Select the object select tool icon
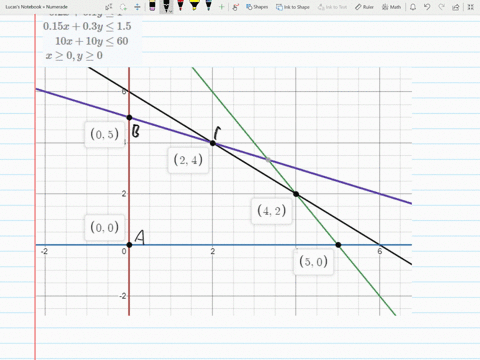The width and height of the screenshot is (480, 360). 109,7
